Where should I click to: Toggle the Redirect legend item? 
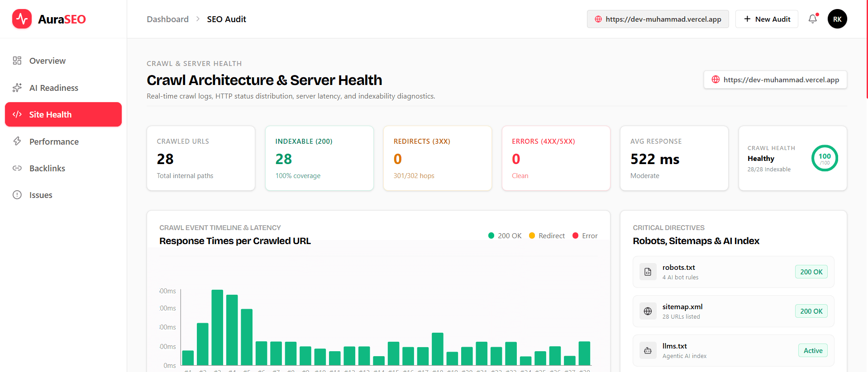[547, 235]
